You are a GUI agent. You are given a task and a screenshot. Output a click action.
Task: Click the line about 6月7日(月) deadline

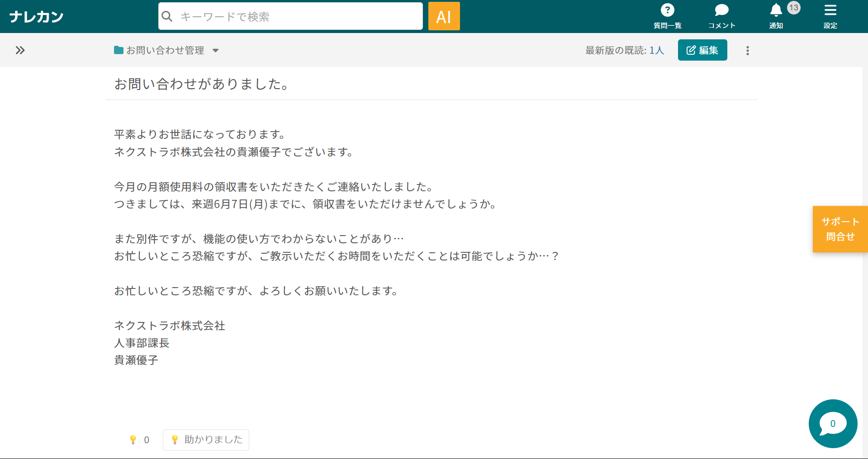click(x=306, y=204)
